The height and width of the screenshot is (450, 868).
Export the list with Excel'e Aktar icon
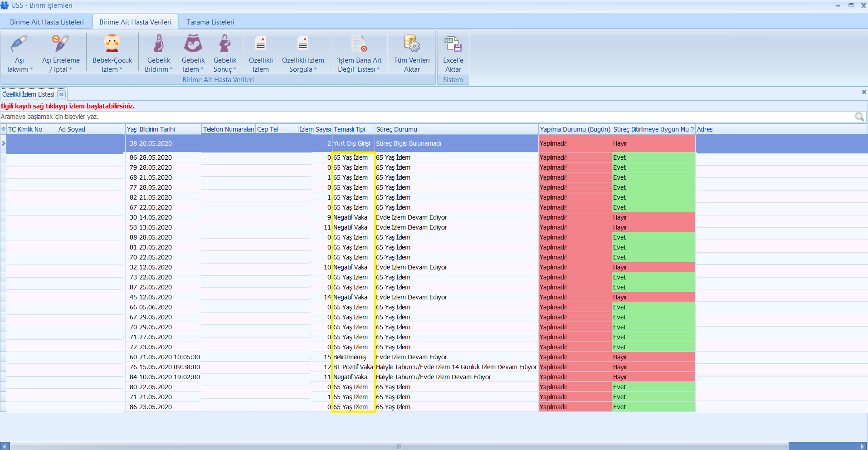click(x=453, y=44)
